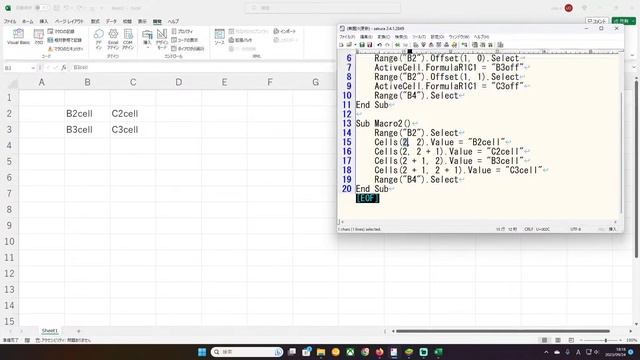This screenshot has width=640, height=360.
Task: Open Firefox from the taskbar
Action: click(x=380, y=352)
